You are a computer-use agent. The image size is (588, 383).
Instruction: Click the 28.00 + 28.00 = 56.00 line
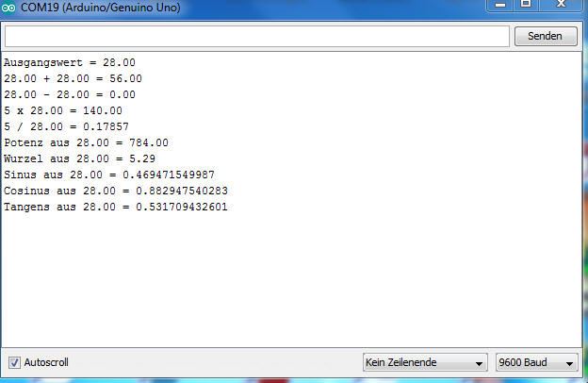[73, 78]
